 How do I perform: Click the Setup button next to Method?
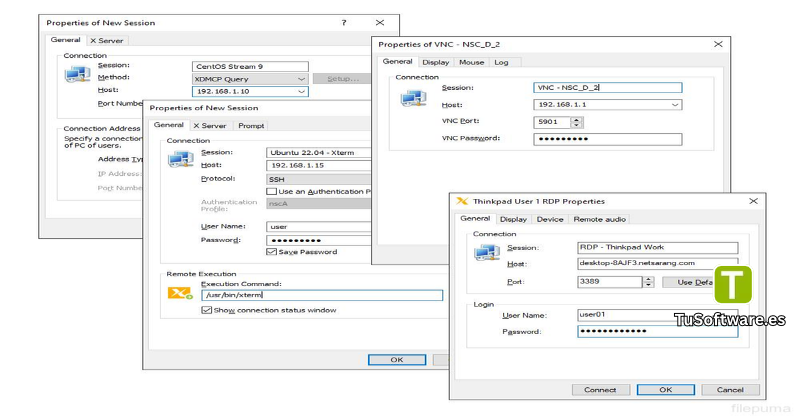point(342,79)
